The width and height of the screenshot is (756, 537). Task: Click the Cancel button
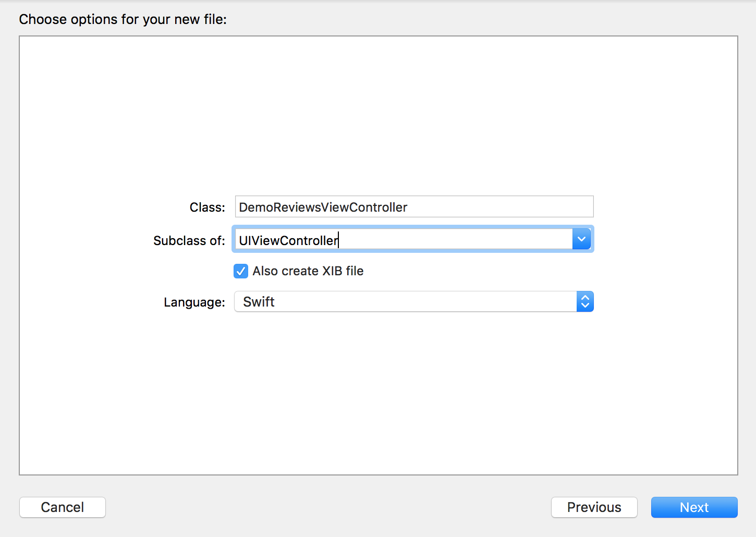[63, 507]
